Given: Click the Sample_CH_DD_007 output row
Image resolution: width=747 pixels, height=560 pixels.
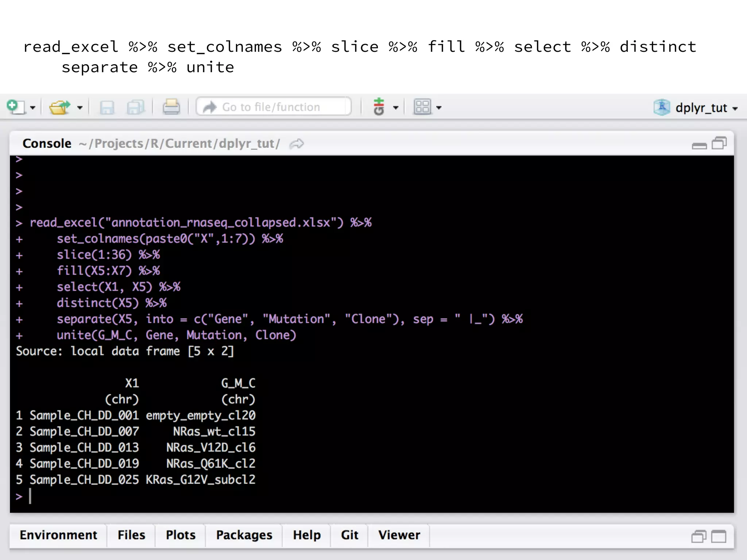Looking at the screenshot, I should (x=136, y=431).
